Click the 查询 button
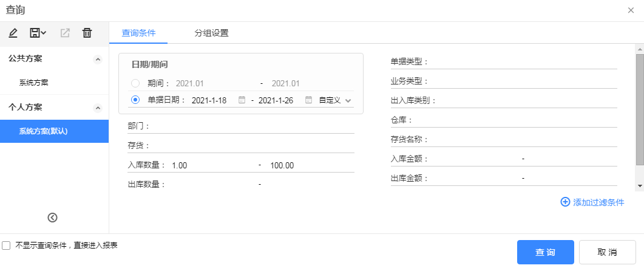The height and width of the screenshot is (268, 644). 546,252
